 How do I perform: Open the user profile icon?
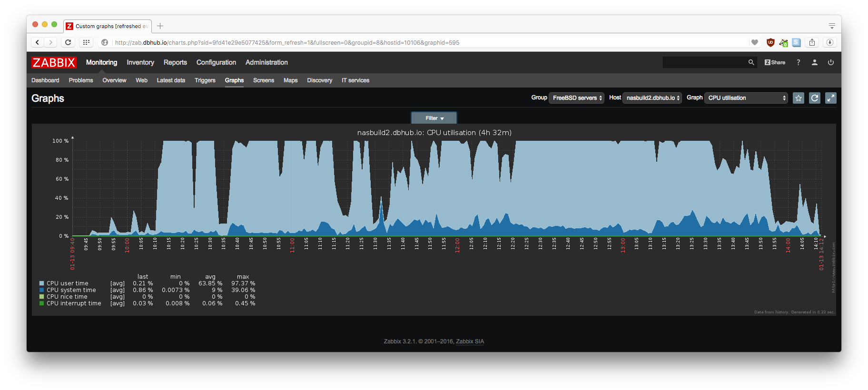click(x=815, y=62)
